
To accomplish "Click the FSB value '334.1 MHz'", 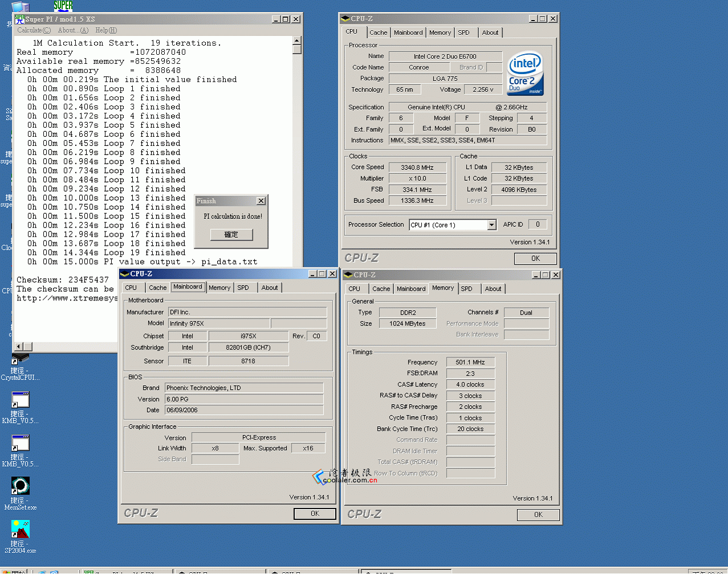I will [417, 190].
